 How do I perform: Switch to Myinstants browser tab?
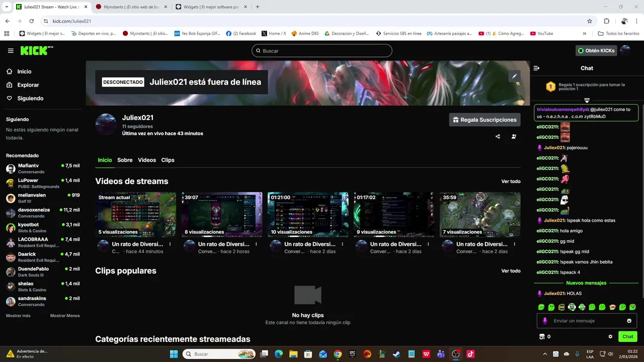pyautogui.click(x=132, y=7)
